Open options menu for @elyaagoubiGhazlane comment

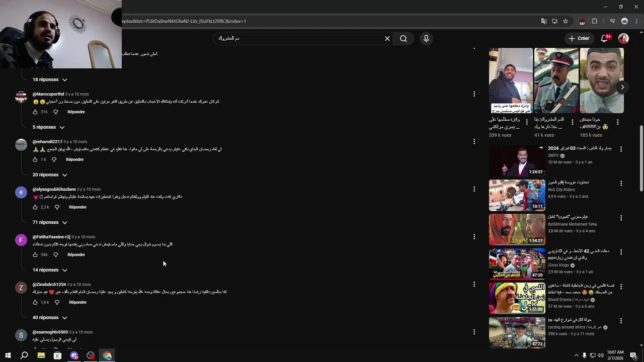(x=474, y=190)
